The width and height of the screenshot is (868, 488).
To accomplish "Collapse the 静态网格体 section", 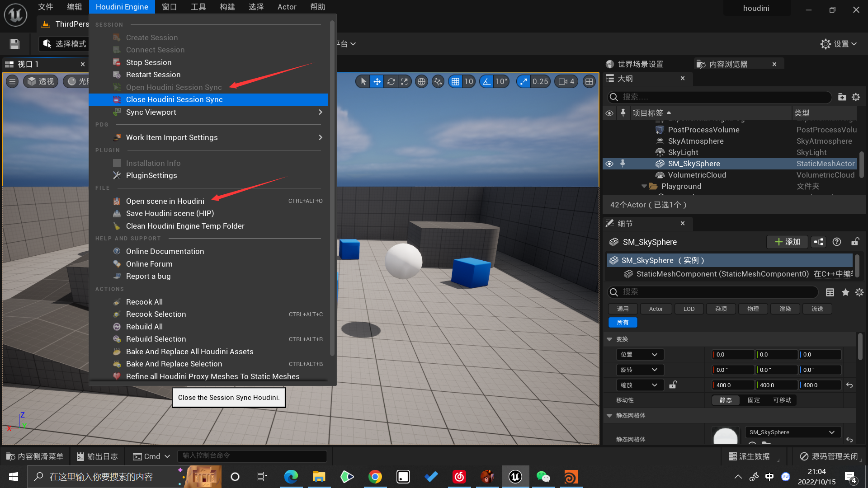I will pos(609,415).
